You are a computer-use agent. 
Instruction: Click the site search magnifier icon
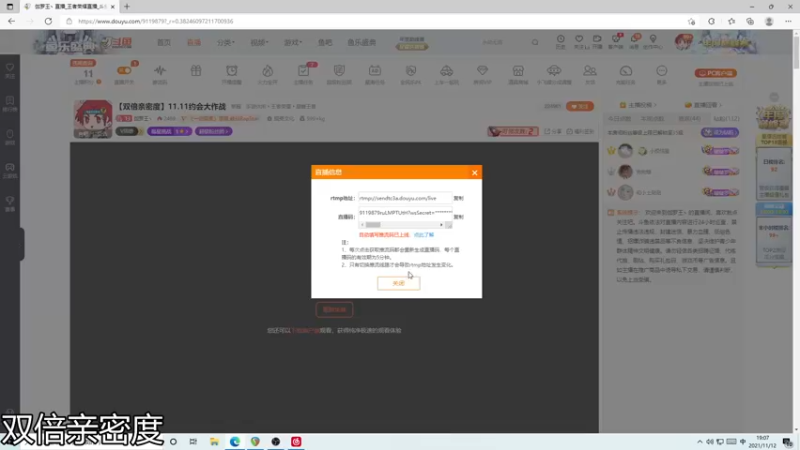point(535,42)
